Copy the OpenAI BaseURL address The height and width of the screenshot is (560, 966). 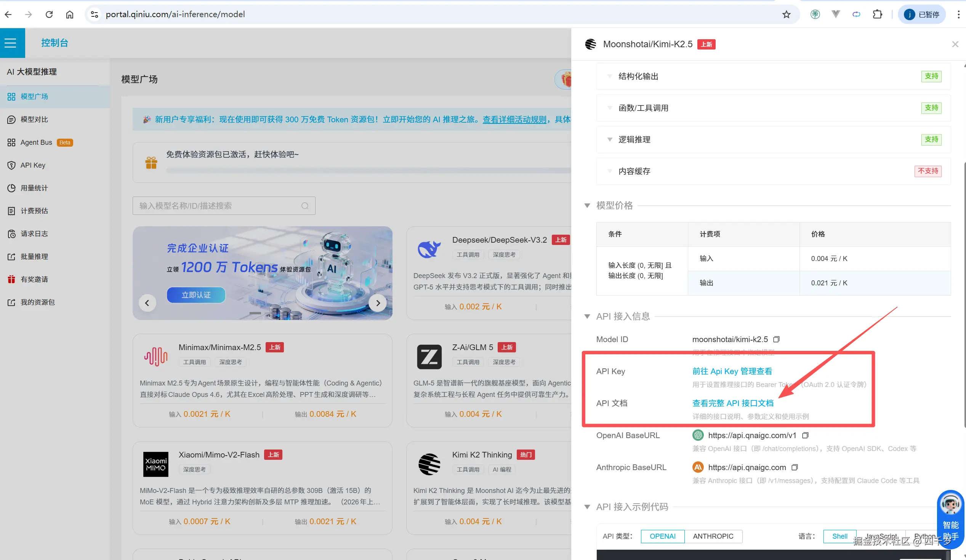click(806, 435)
